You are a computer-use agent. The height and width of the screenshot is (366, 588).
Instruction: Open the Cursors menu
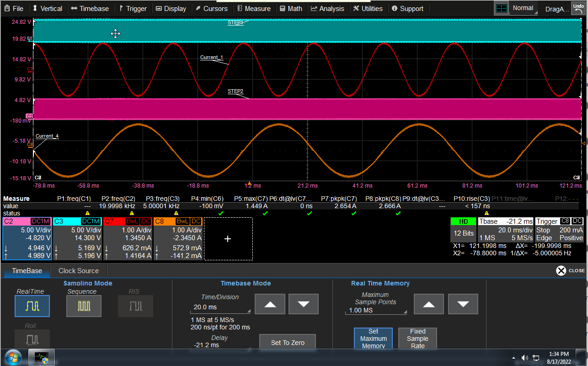(212, 8)
